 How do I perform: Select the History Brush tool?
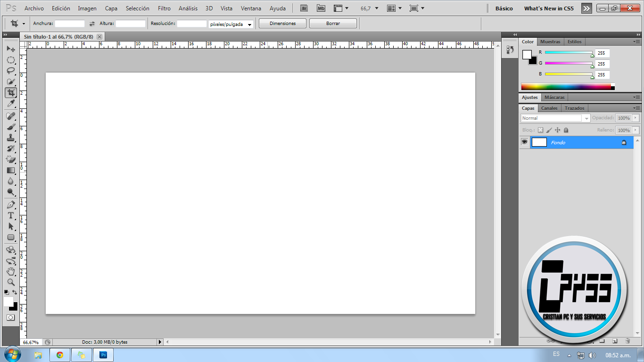10,148
